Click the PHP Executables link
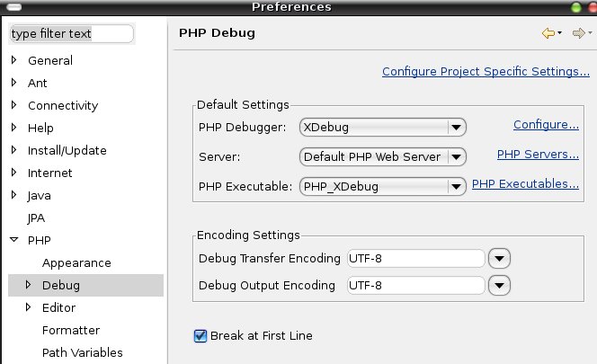Image resolution: width=597 pixels, height=364 pixels. point(525,185)
